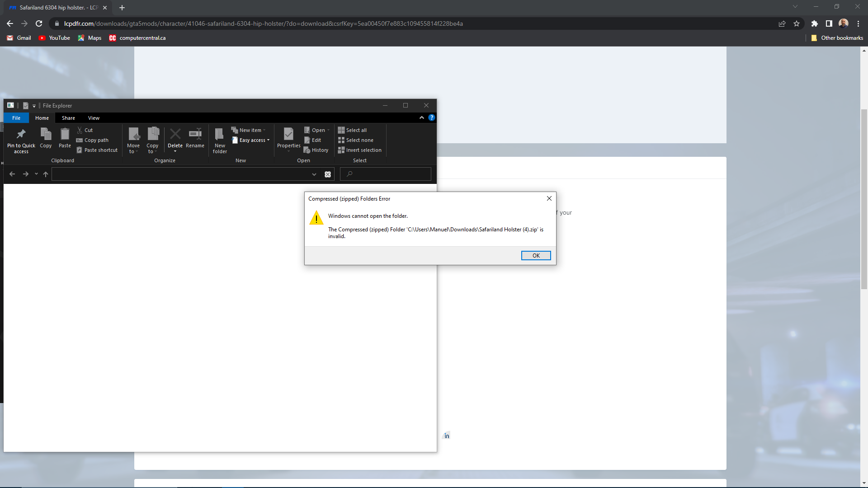This screenshot has height=488, width=868.
Task: Click the History button in Open group
Action: pyautogui.click(x=320, y=150)
